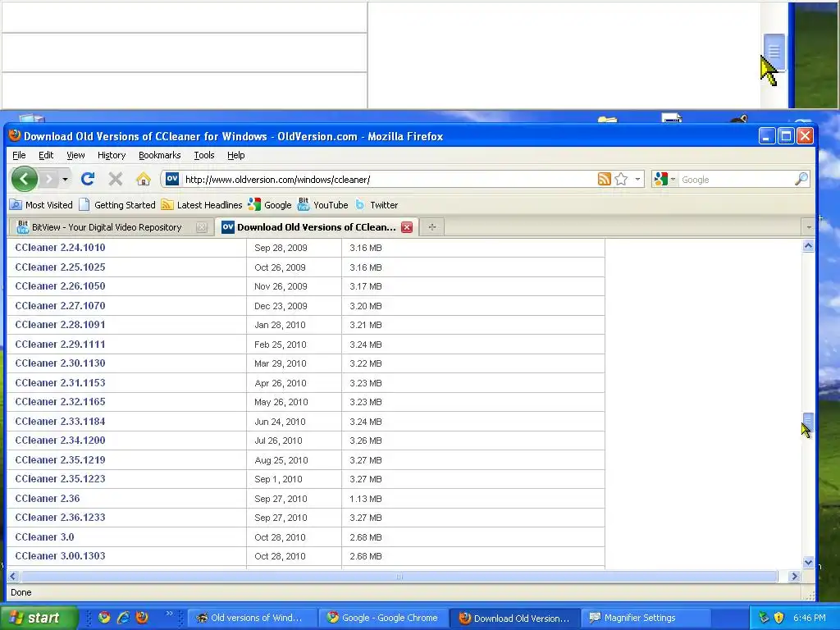Launch Firefox from quick launch
Viewport: 840px width, 630px height.
click(x=142, y=618)
